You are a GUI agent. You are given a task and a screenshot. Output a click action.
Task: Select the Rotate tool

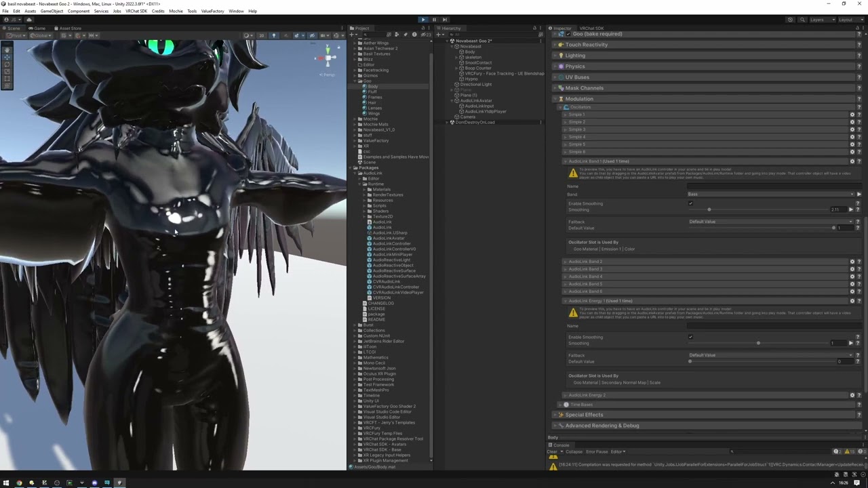(x=7, y=64)
